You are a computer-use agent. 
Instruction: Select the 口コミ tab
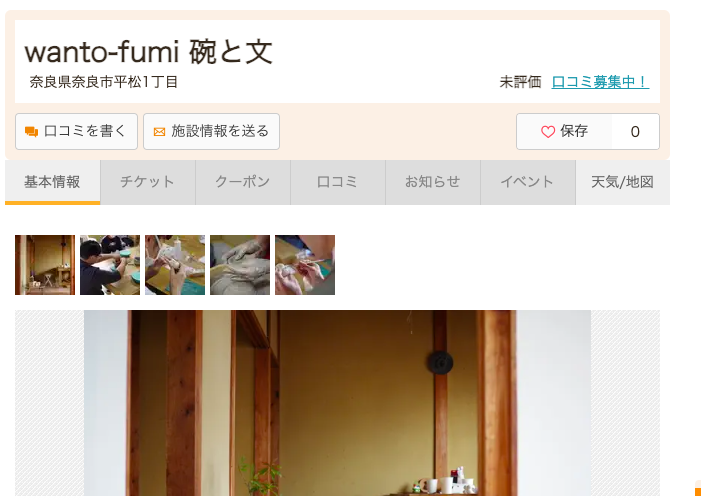338,182
